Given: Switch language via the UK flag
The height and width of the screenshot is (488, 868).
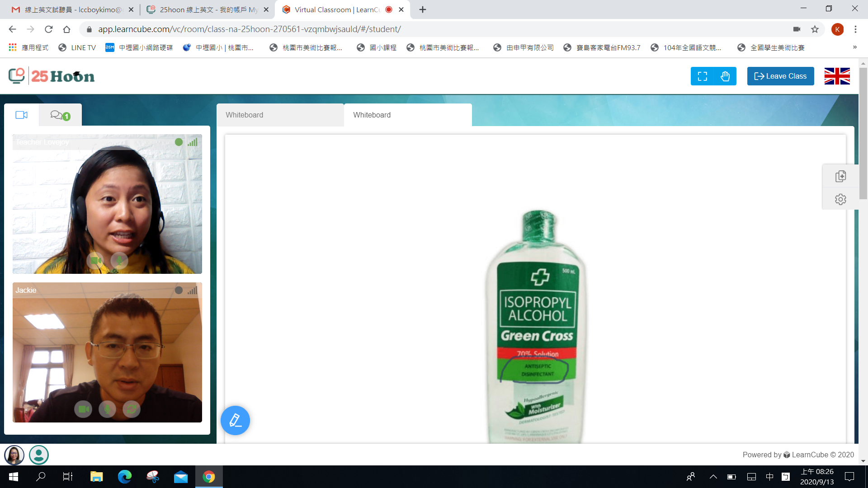Looking at the screenshot, I should pos(837,76).
